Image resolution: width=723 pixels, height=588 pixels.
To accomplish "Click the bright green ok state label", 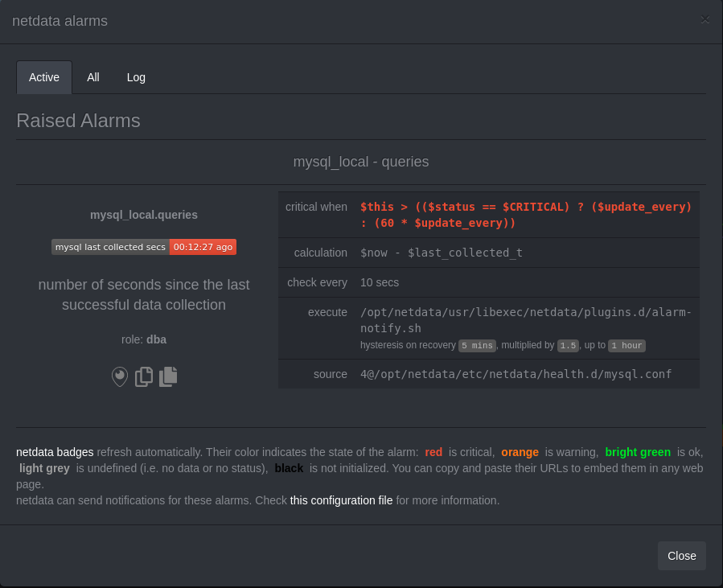I will (637, 452).
